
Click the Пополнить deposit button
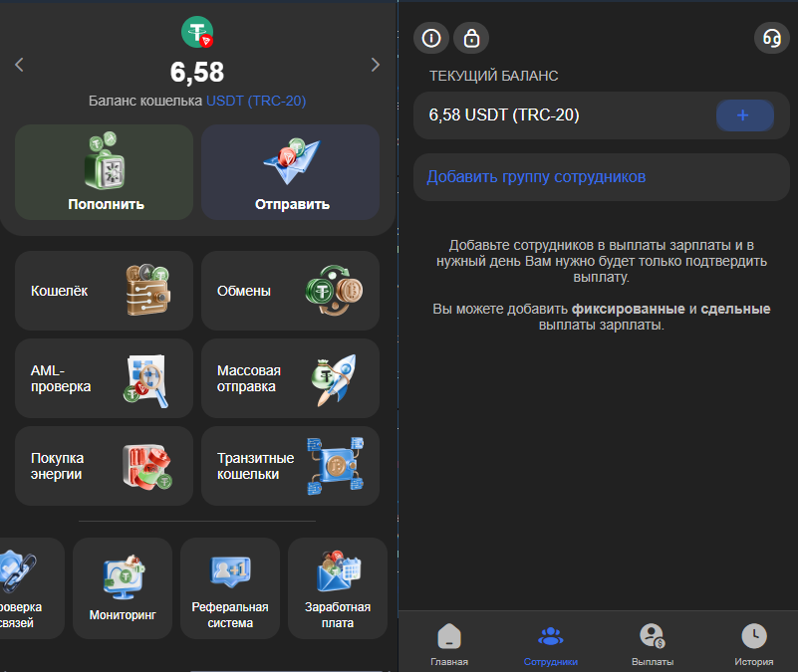[x=105, y=172]
